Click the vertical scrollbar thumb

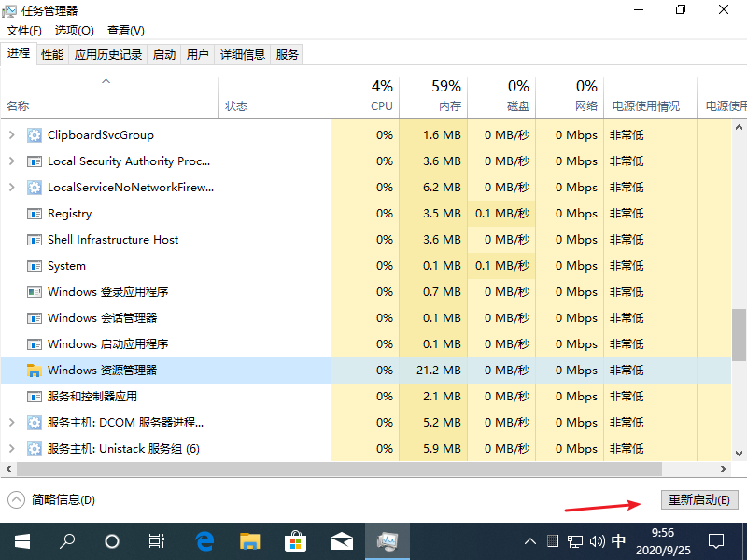click(x=739, y=334)
